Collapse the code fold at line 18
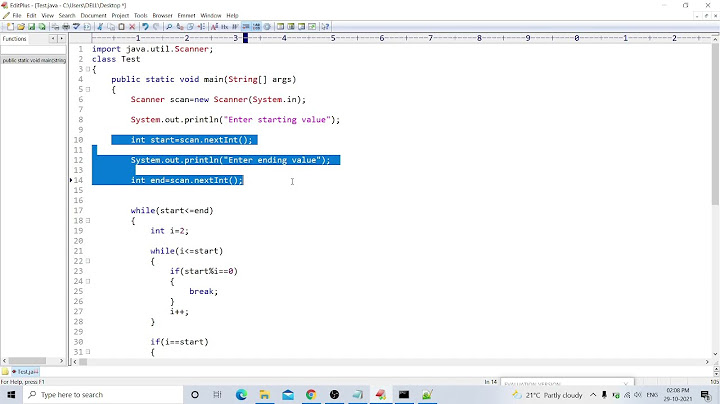Image resolution: width=720 pixels, height=404 pixels. pos(88,221)
